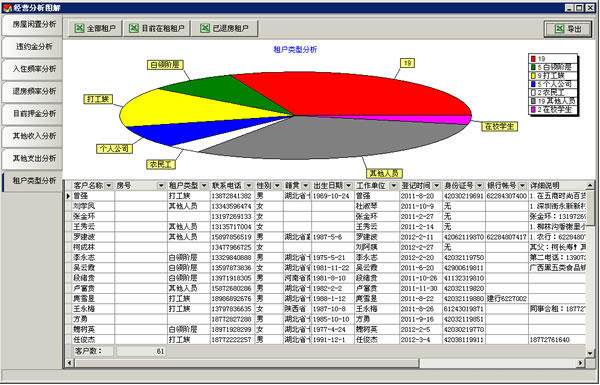Click the 已退房租户 button
600x385 pixels.
(x=224, y=28)
